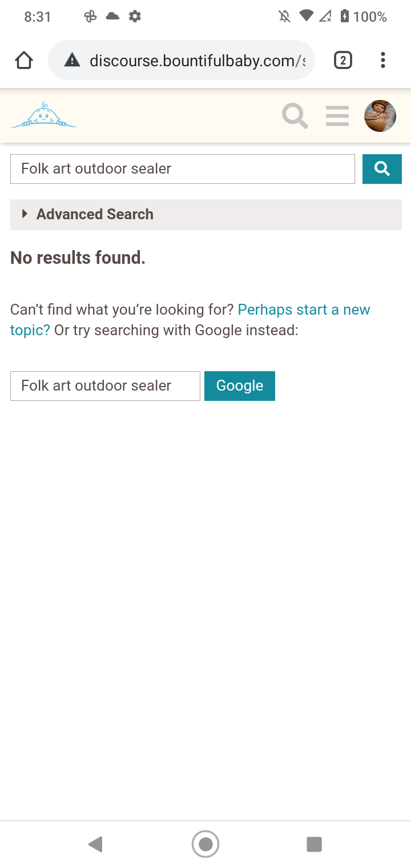Click the Google search button
The height and width of the screenshot is (868, 411).
point(240,386)
